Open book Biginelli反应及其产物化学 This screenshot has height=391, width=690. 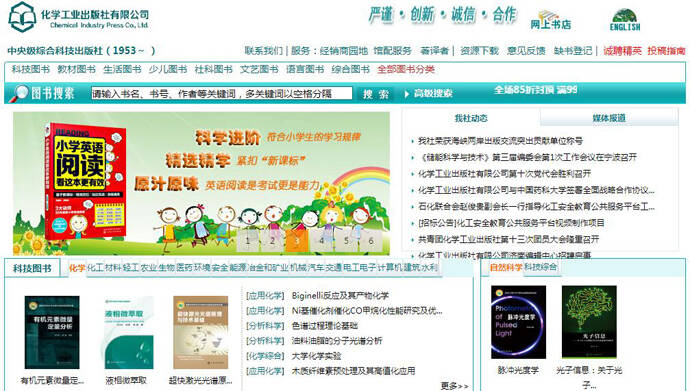tap(340, 296)
